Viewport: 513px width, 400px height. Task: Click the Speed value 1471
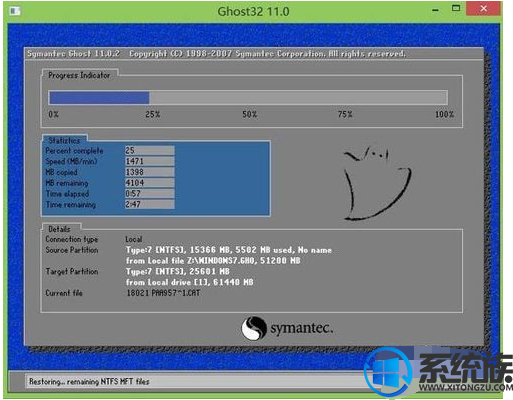tap(149, 161)
